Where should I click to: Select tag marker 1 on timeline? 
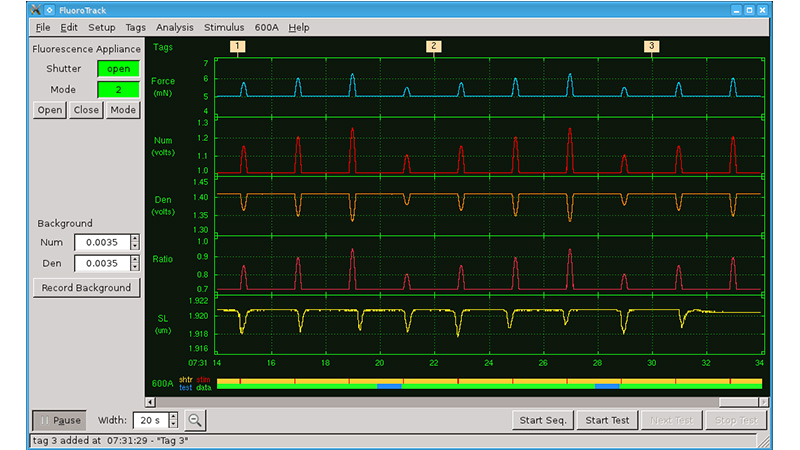coord(237,46)
